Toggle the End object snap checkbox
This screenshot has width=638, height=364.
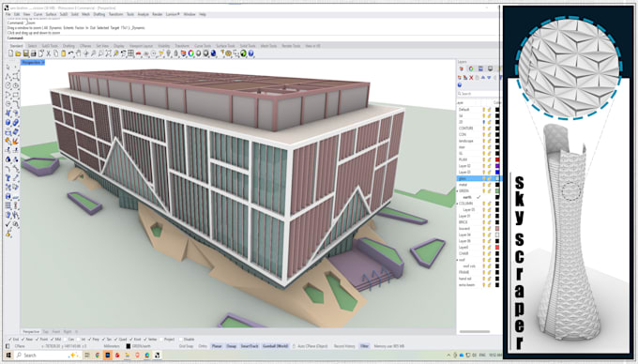[9, 340]
